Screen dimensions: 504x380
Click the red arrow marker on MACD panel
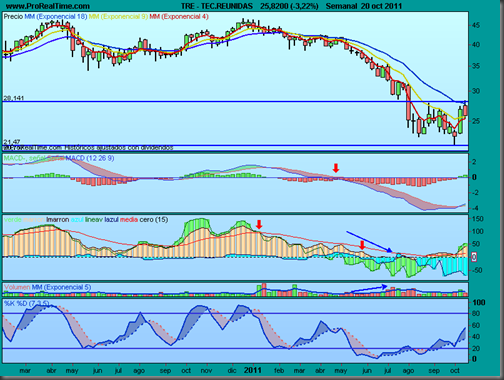point(336,168)
